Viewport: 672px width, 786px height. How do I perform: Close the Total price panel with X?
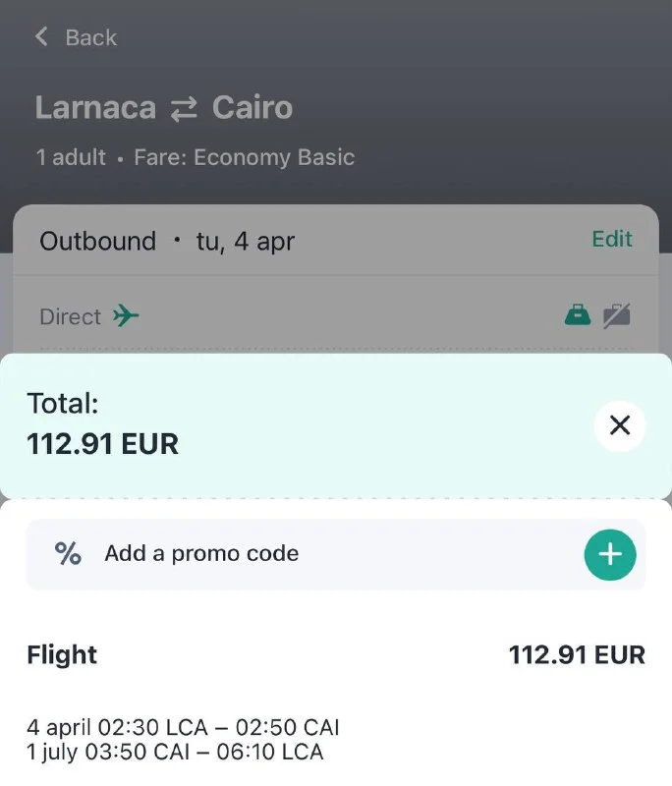tap(620, 425)
